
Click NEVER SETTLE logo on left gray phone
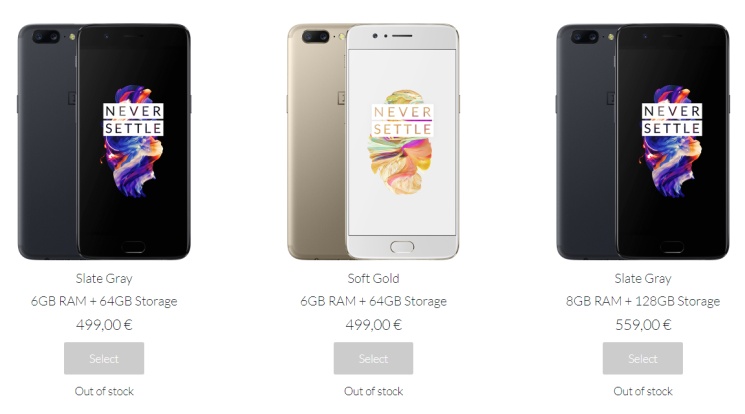pos(133,120)
